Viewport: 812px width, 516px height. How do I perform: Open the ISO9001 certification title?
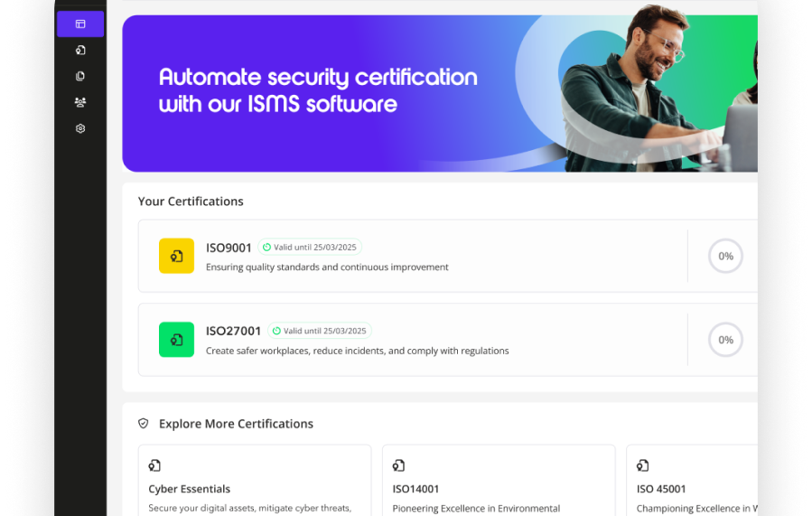coord(229,248)
